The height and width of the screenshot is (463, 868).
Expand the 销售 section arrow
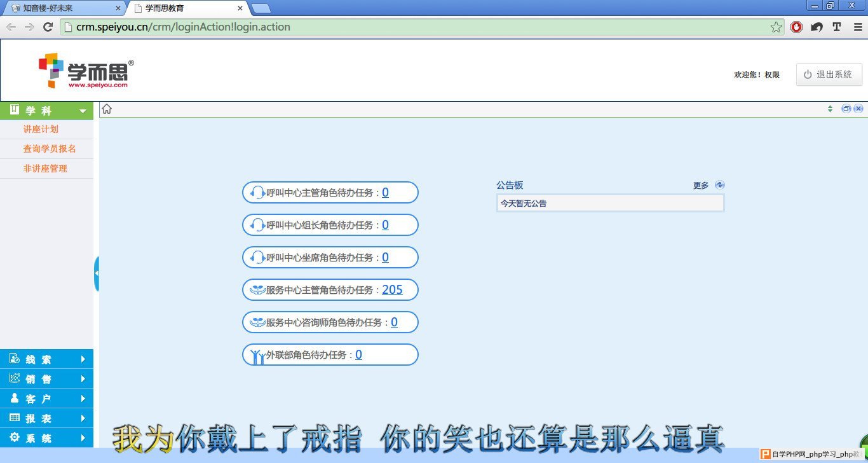[x=83, y=379]
